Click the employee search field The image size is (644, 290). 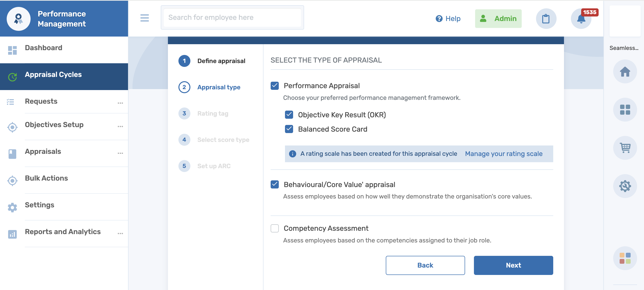pos(232,17)
